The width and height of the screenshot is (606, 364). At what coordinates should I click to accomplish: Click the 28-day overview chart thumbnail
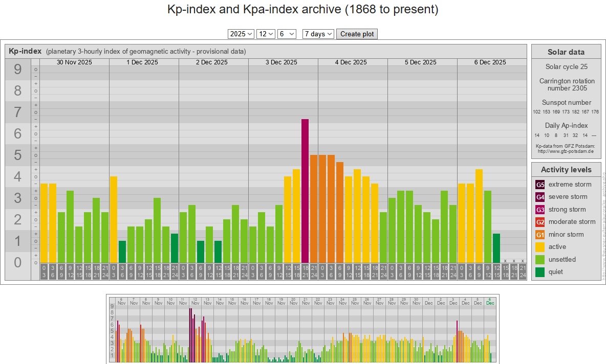[302, 329]
